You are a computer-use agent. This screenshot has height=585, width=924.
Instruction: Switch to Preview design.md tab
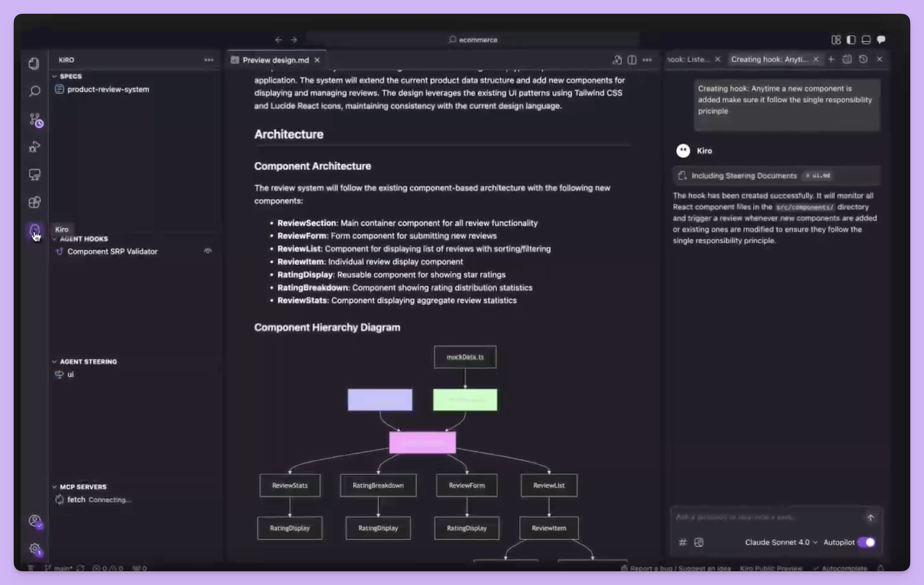(x=275, y=60)
